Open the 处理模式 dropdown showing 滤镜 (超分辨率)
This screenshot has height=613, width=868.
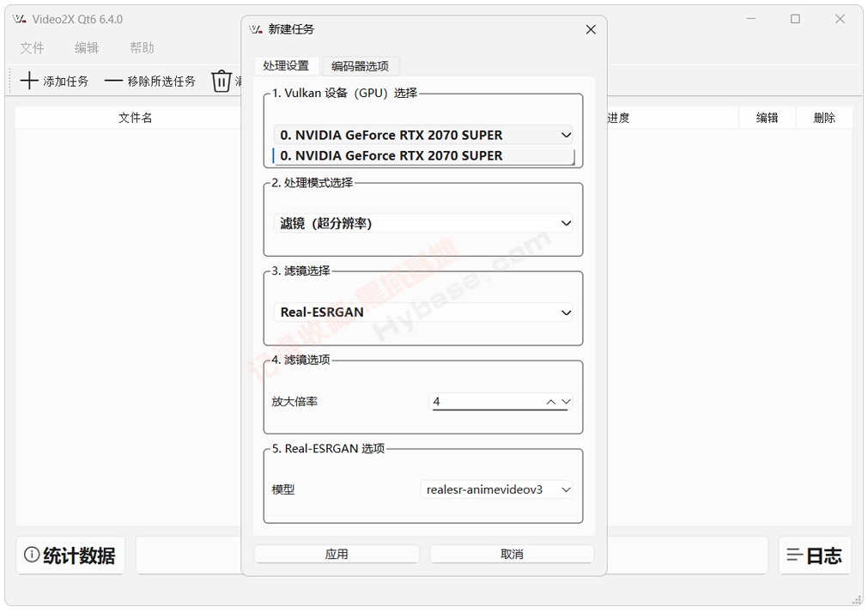(423, 223)
